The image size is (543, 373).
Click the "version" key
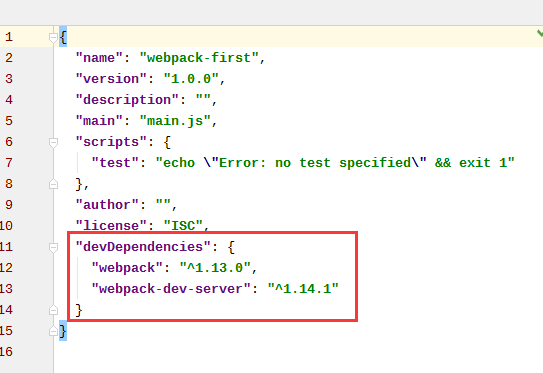pyautogui.click(x=111, y=79)
